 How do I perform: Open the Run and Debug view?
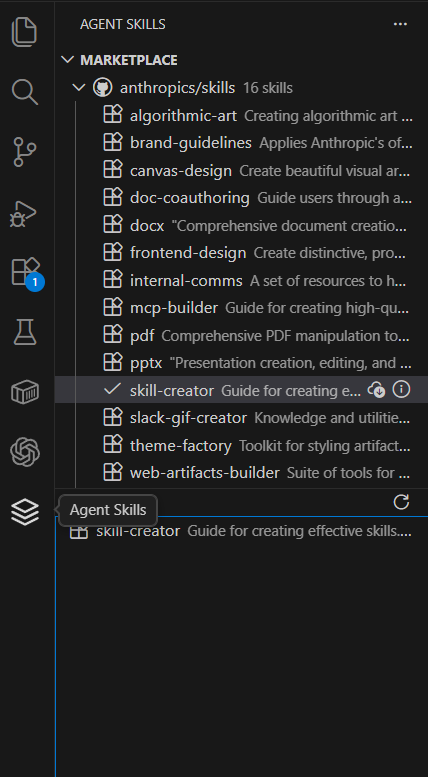[x=24, y=213]
